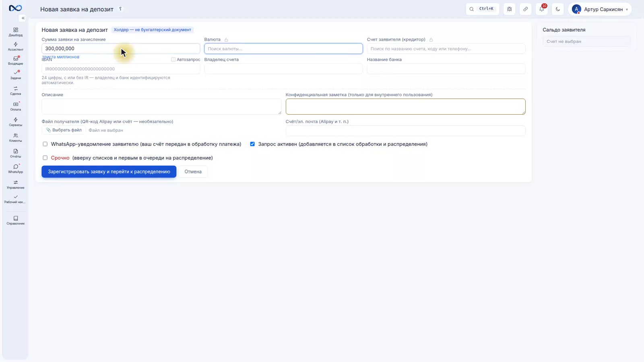Viewport: 644px width, 362px height.
Task: Click the infinity logo at top left
Action: coord(15,8)
